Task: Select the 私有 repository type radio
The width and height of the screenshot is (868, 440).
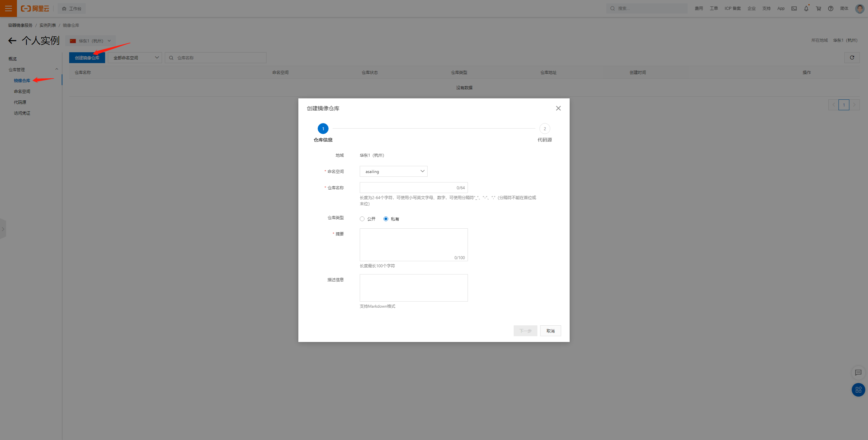Action: click(x=386, y=219)
